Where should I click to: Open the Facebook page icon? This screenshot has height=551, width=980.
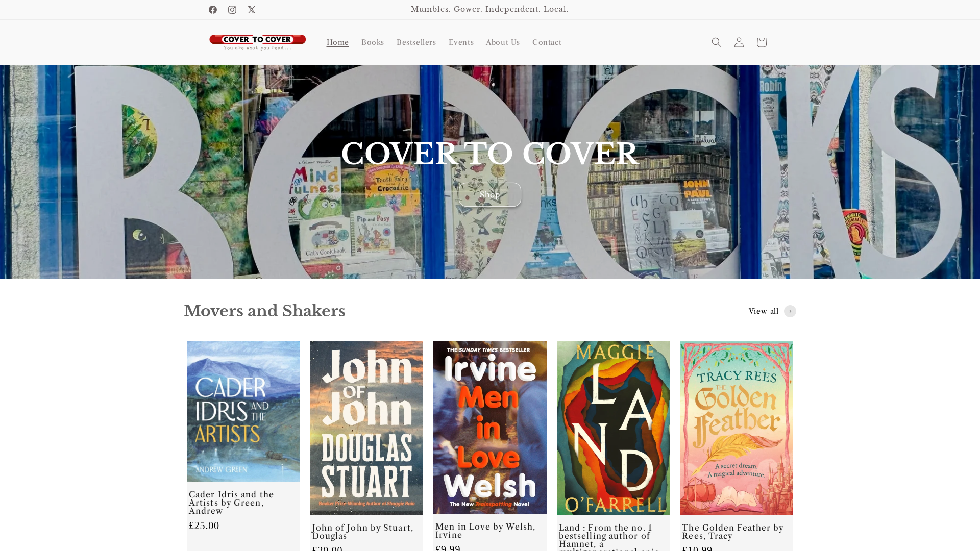[213, 10]
